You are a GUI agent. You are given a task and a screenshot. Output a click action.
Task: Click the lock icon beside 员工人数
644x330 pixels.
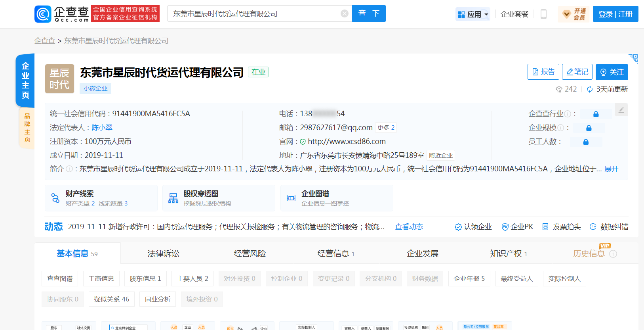[586, 142]
